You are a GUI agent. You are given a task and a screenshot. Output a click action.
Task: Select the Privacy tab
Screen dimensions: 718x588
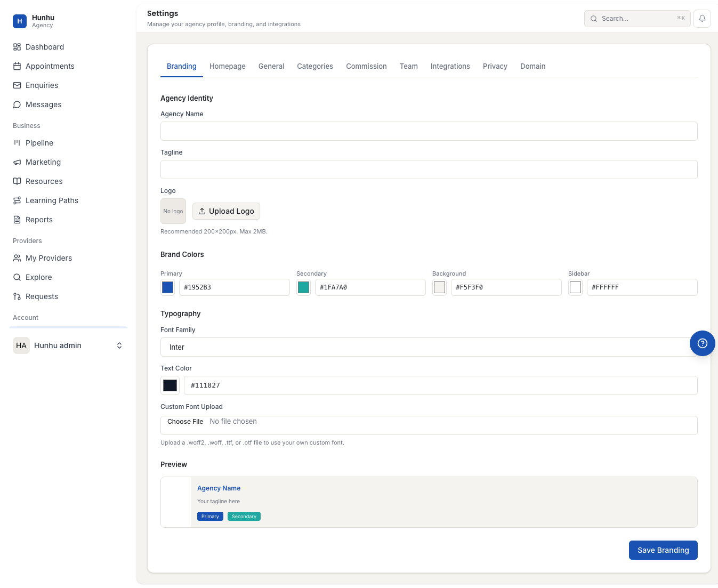[x=495, y=66]
